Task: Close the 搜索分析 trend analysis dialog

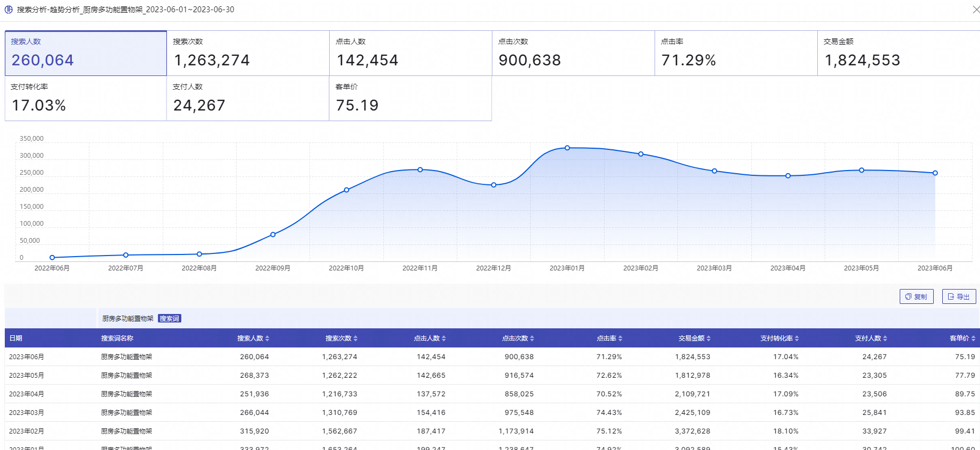Action: (976, 10)
